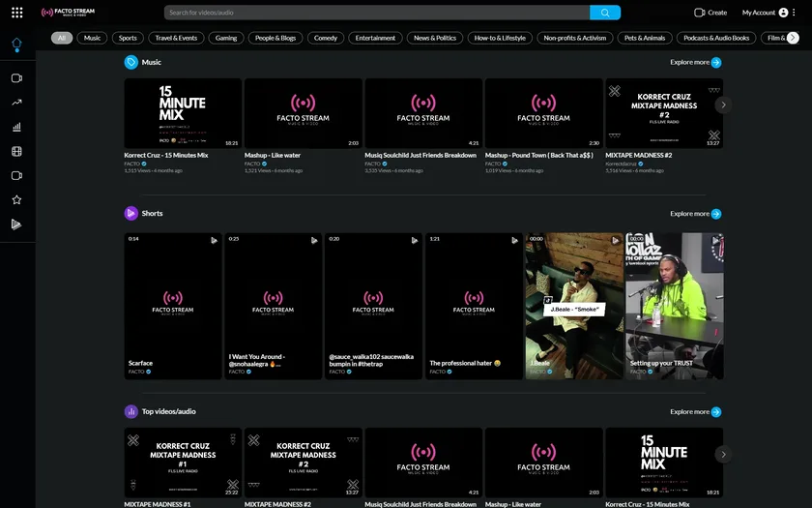This screenshot has width=812, height=508.
Task: Go to the home icon in sidebar
Action: point(16,45)
